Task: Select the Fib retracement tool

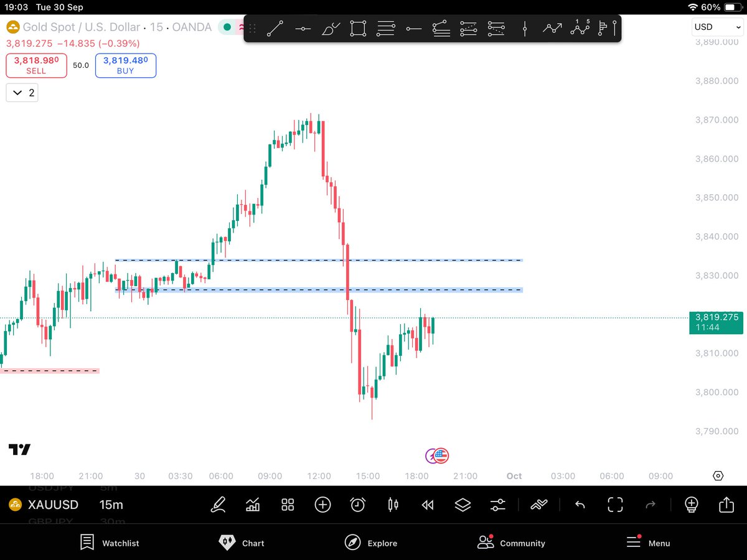Action: 386,28
